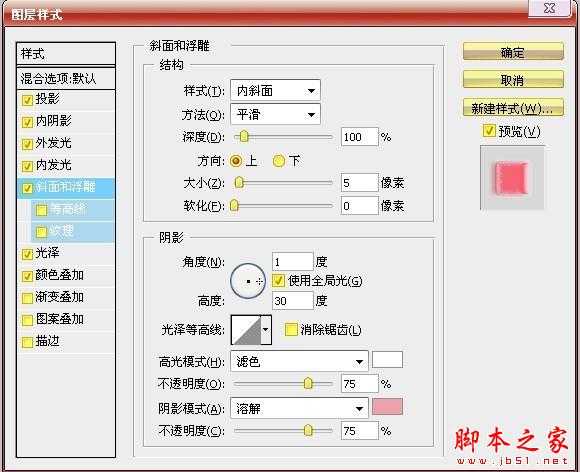This screenshot has width=580, height=472.
Task: Select the 上 direction radio button
Action: (x=236, y=161)
